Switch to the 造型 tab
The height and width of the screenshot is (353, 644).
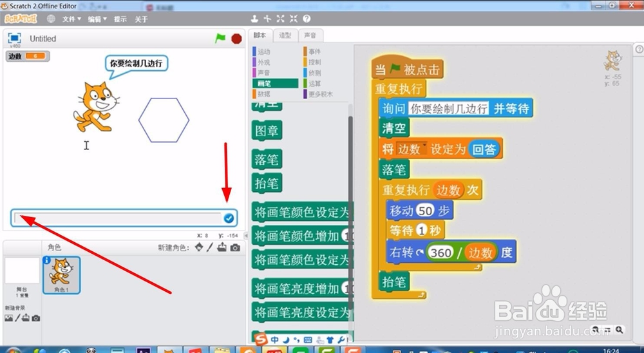[x=285, y=35]
